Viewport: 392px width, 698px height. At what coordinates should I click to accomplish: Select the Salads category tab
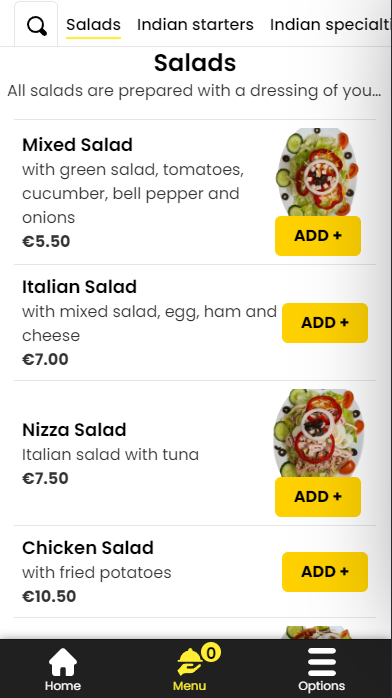click(x=93, y=24)
